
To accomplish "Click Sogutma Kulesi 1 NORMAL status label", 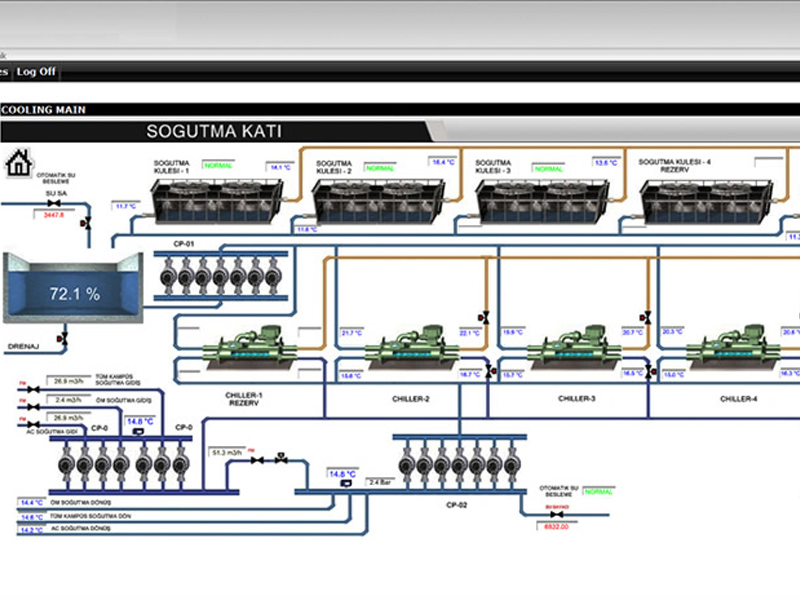I will [x=217, y=165].
